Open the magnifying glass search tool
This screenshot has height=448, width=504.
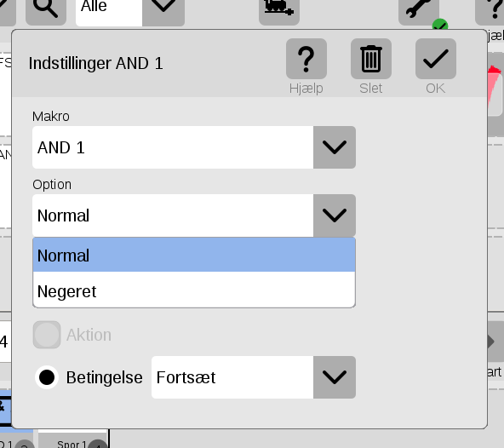[46, 9]
